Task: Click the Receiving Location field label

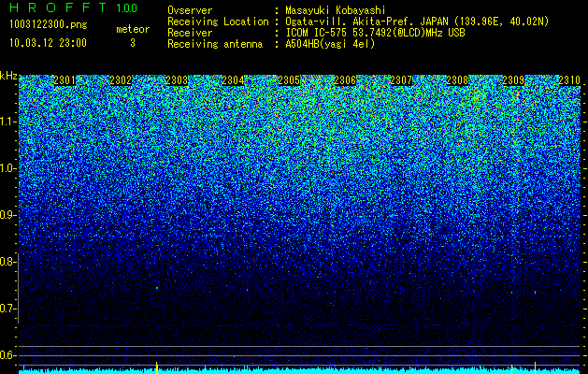Action: pyautogui.click(x=218, y=22)
